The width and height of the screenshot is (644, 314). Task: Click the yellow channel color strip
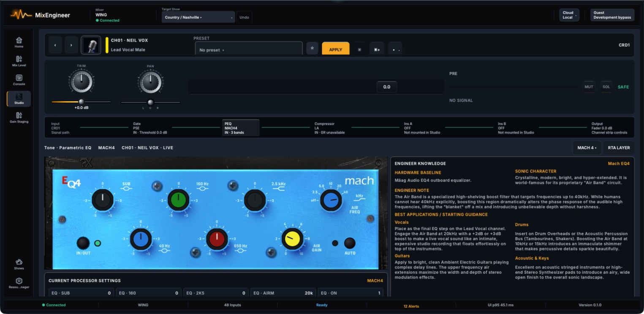tap(107, 45)
